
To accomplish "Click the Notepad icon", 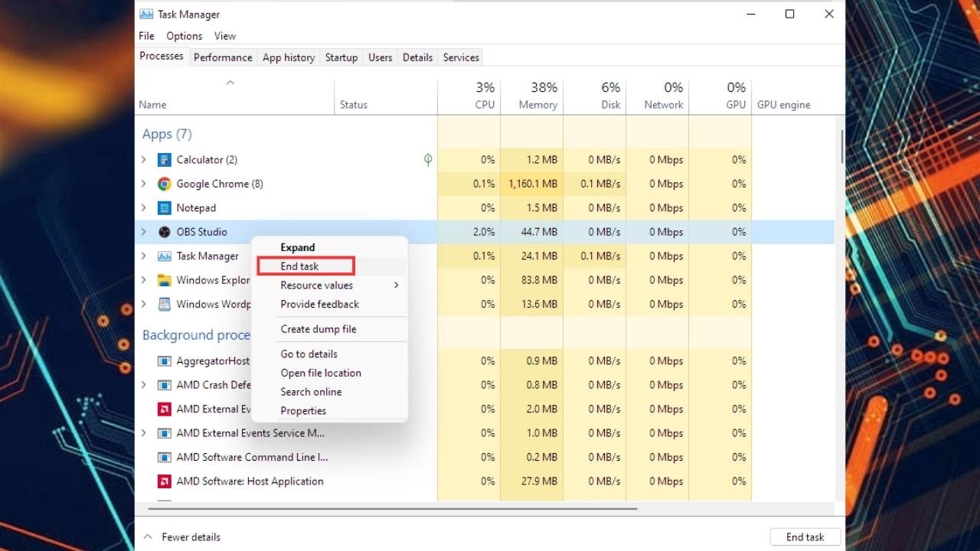I will pos(164,207).
